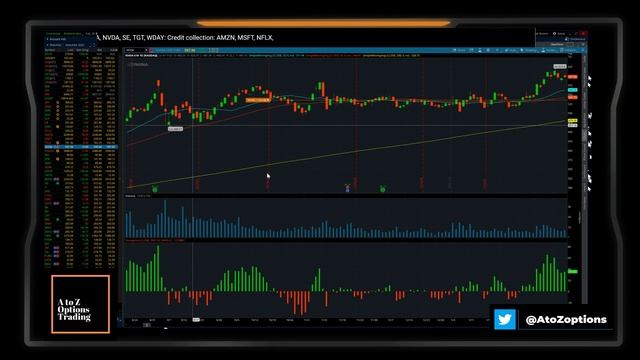Viewport: 640px width, 360px height.
Task: Open the Studies menu on chart toolbar
Action: click(550, 50)
